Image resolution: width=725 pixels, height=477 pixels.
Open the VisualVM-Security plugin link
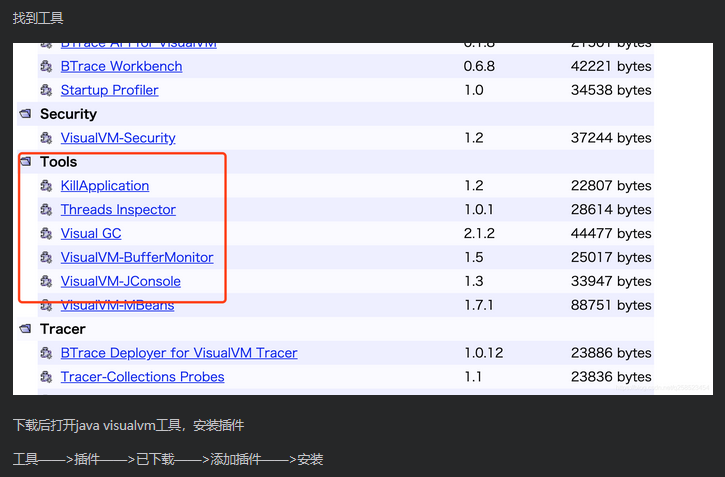click(118, 138)
